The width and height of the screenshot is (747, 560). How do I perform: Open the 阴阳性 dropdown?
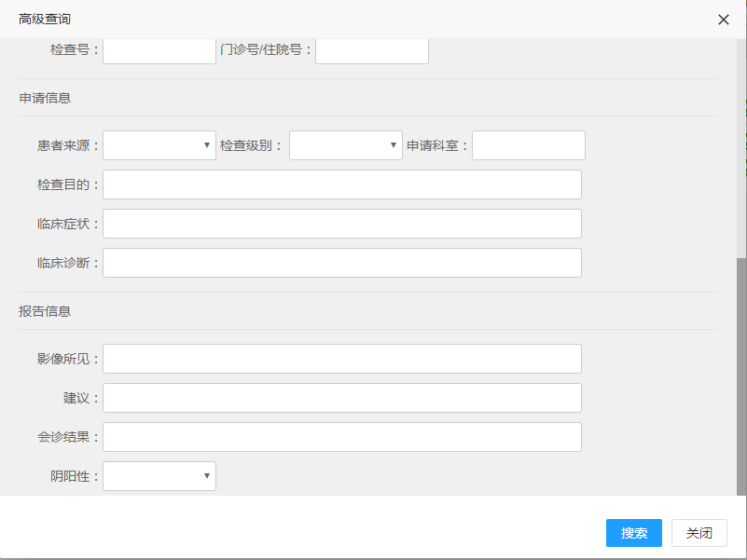159,476
